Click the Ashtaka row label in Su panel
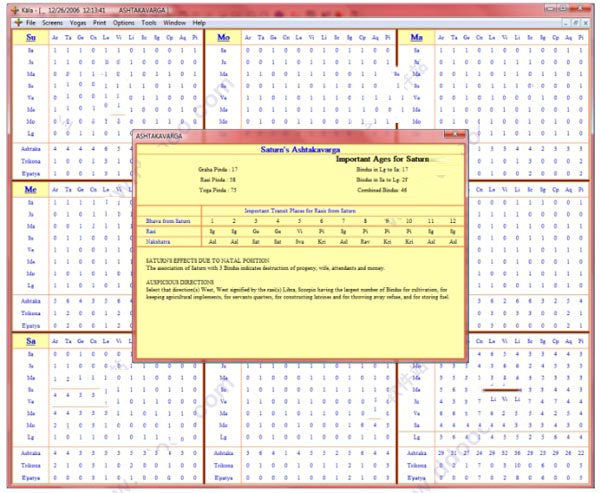This screenshot has height=493, width=600. (31, 149)
